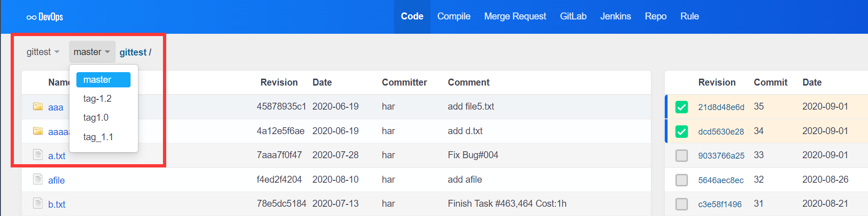Go to the Compile tab
The image size is (868, 216).
(x=454, y=16)
